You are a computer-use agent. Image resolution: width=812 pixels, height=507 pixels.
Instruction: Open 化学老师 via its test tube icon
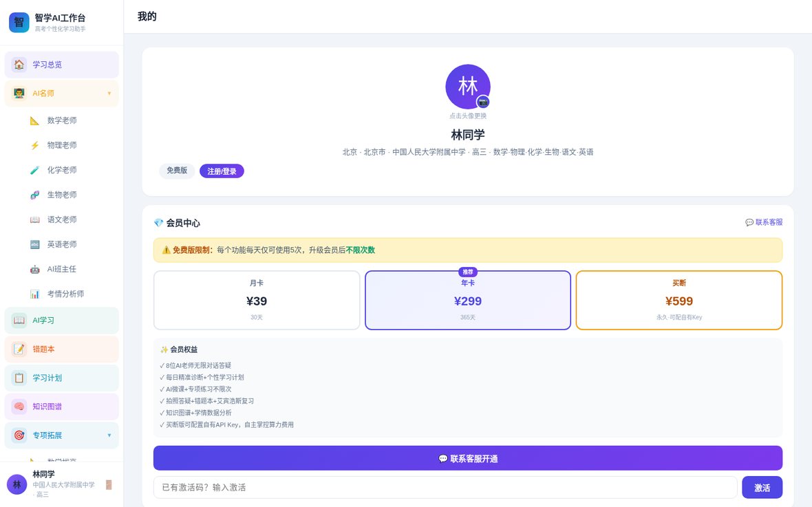[34, 171]
